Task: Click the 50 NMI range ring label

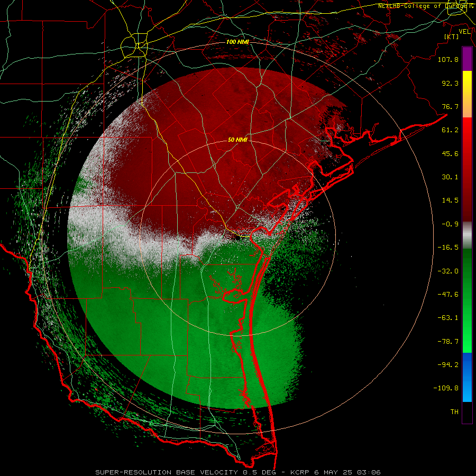Action: (x=237, y=140)
